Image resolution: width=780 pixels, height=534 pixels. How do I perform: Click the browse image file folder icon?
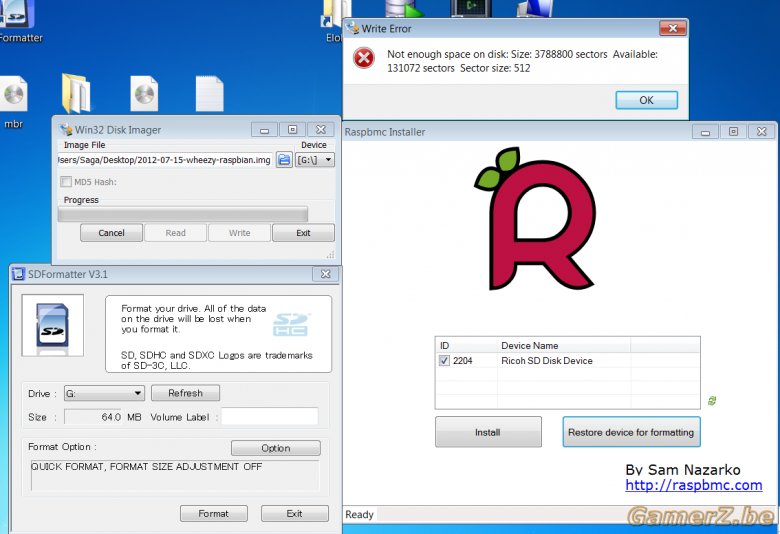284,160
